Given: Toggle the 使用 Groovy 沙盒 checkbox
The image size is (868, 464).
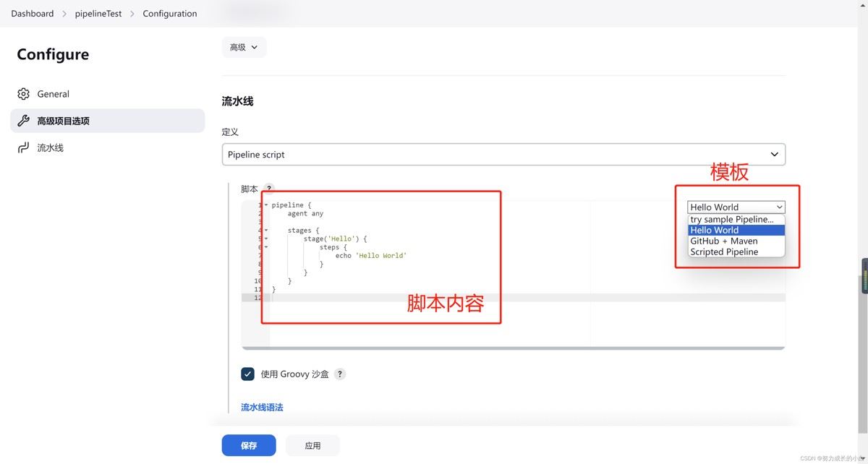Looking at the screenshot, I should tap(247, 374).
